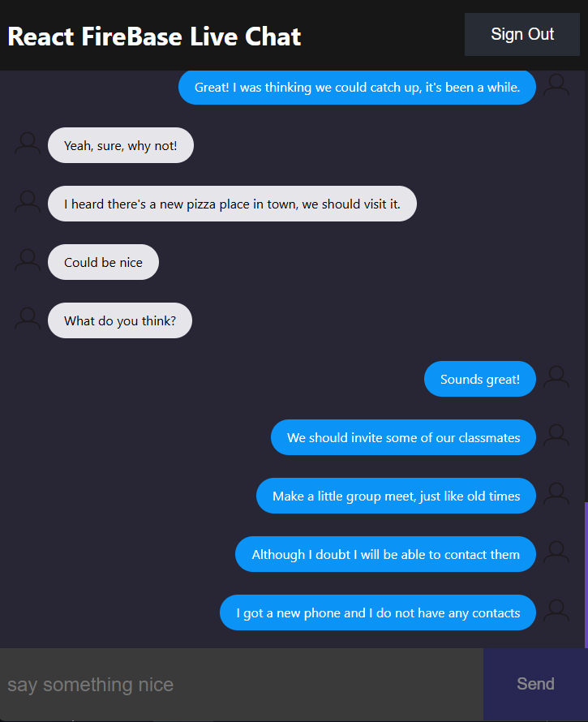Viewport: 588px width, 722px height.
Task: Click avatar next to "contact them" message
Action: click(556, 553)
